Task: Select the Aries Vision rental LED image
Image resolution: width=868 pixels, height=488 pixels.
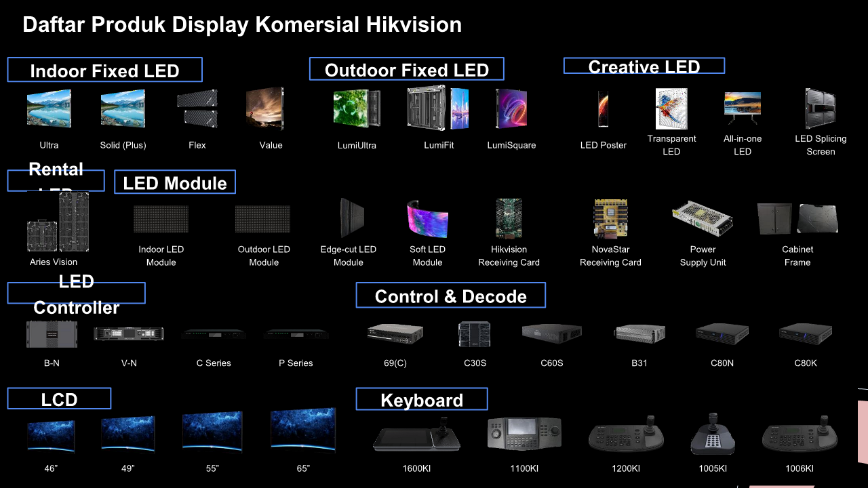Action: point(58,222)
